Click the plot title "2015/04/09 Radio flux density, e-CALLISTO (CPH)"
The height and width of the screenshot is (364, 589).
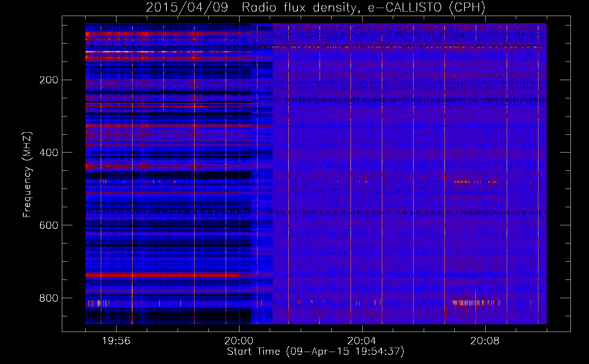316,7
